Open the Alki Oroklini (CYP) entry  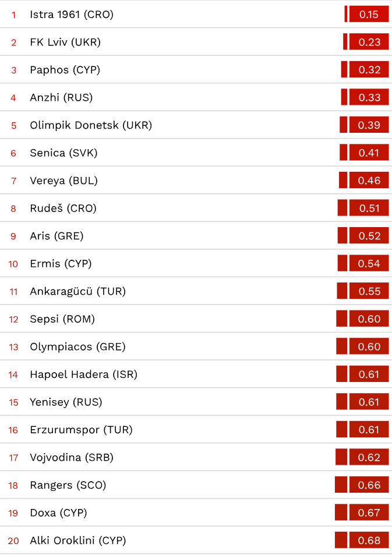tap(77, 540)
